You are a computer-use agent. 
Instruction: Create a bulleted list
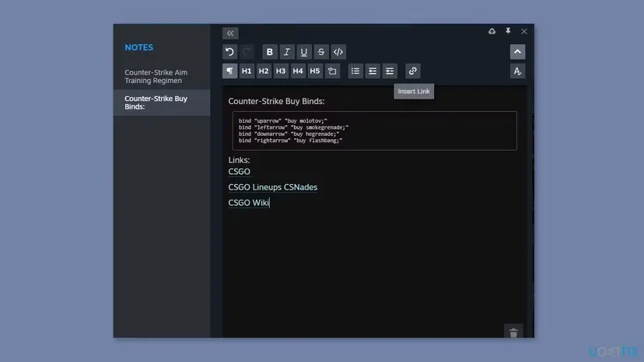[355, 71]
